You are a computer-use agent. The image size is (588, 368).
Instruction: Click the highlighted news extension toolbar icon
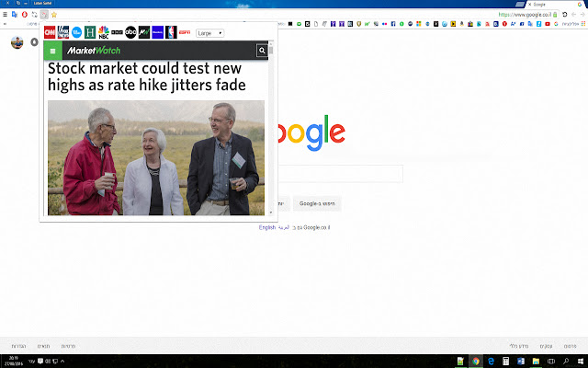coord(44,15)
